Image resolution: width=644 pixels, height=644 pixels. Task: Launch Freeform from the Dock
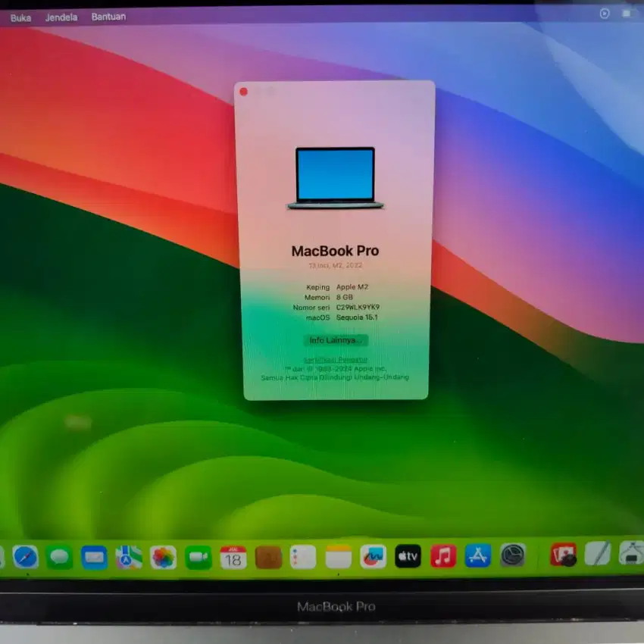click(x=374, y=557)
